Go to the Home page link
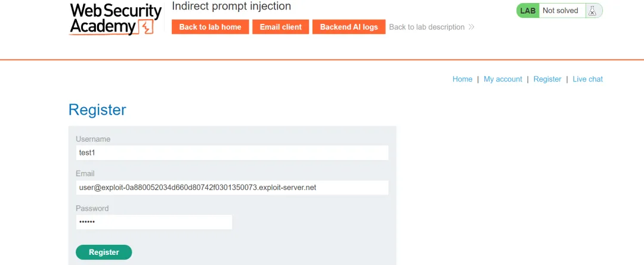 point(462,79)
